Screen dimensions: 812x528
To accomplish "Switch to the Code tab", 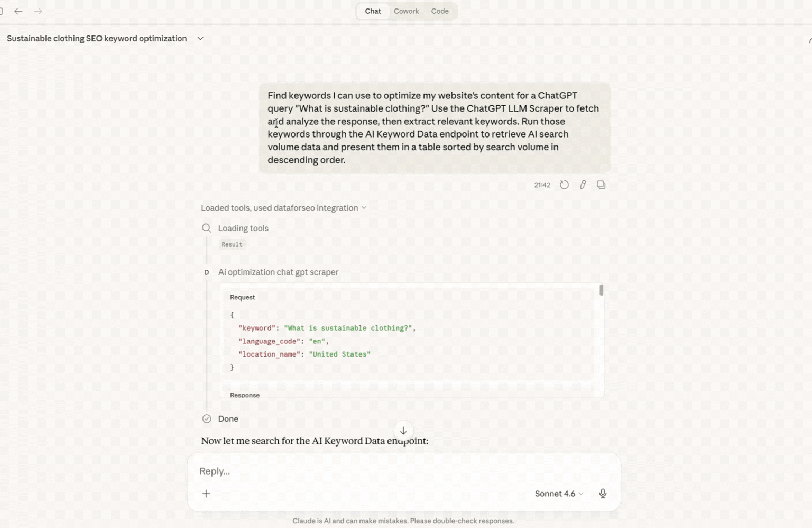I will [x=439, y=11].
